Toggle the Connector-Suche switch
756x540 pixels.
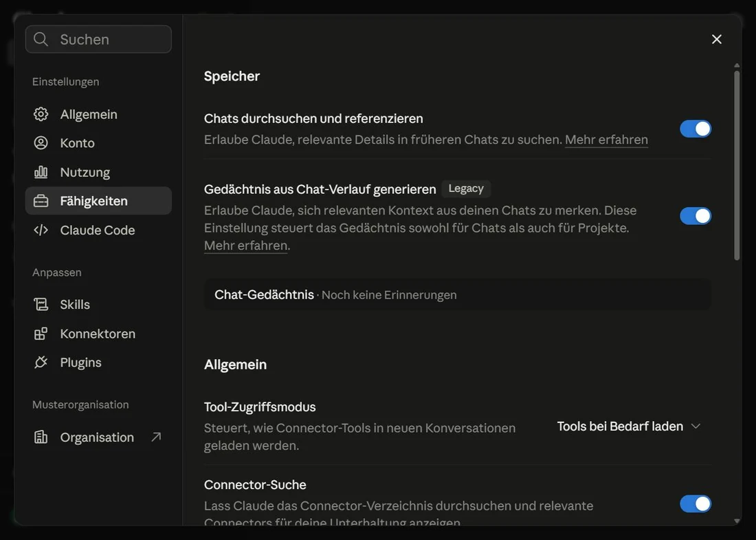pyautogui.click(x=696, y=504)
